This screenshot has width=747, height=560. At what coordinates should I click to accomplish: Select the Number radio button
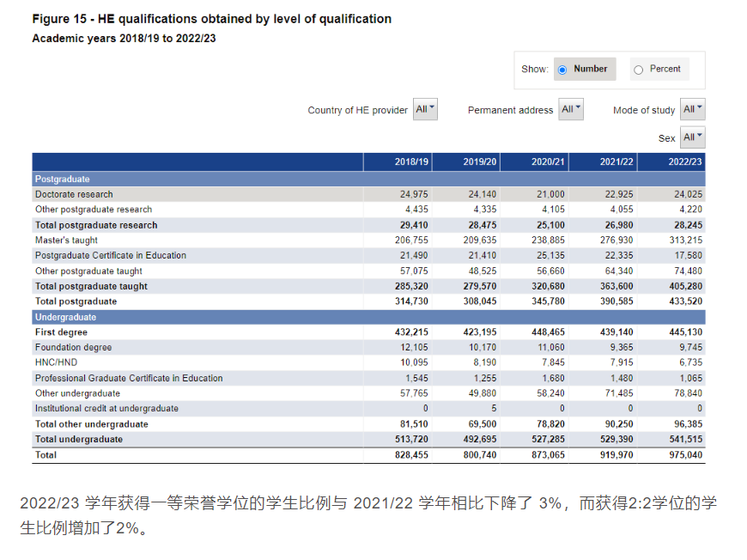coord(562,70)
